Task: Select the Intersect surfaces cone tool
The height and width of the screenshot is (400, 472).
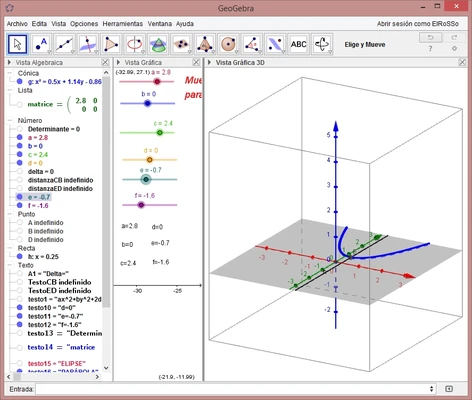Action: [x=158, y=44]
